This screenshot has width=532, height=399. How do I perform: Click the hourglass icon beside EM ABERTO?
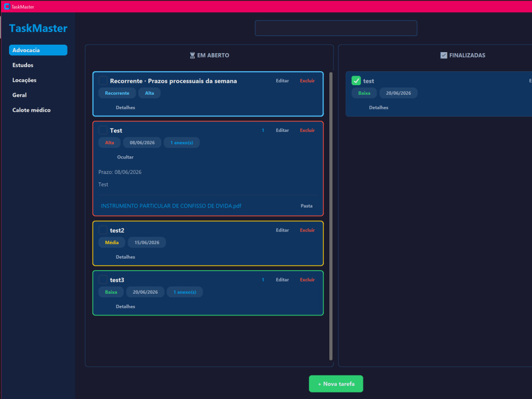193,55
